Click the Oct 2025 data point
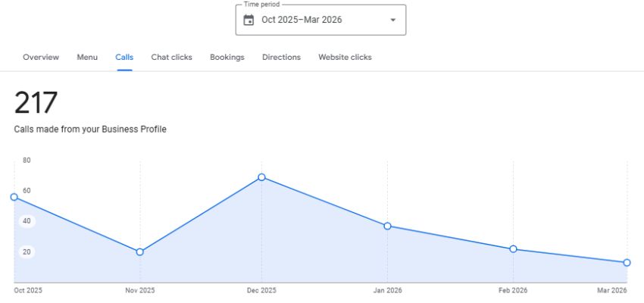644x303 pixels. click(14, 197)
